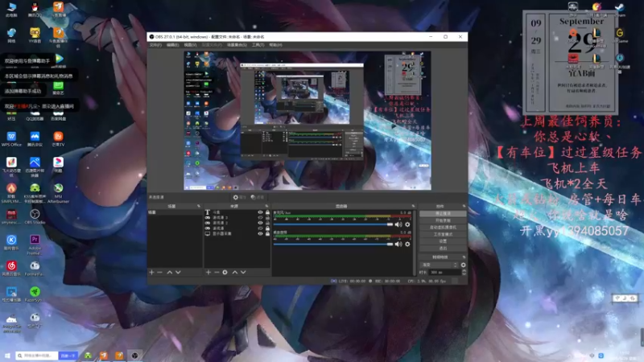Remove scene with the minus icon

point(159,272)
